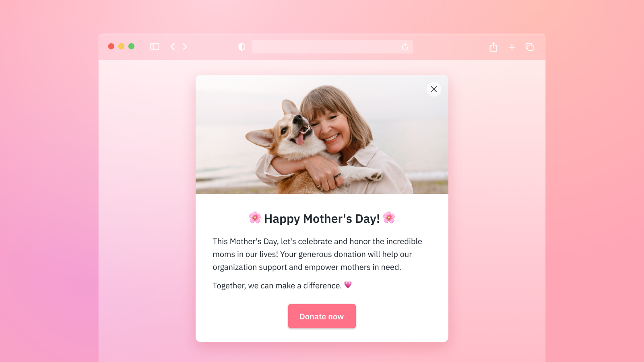
Task: Minimize the window with the yellow dot
Action: point(121,46)
